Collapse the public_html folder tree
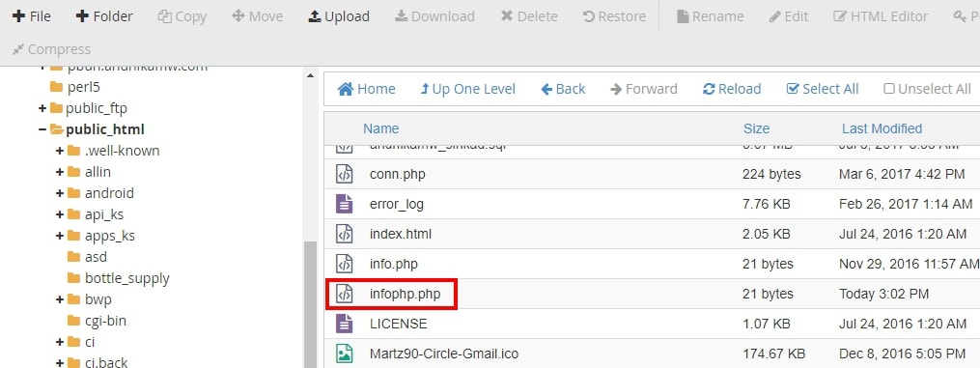The width and height of the screenshot is (980, 368). (42, 129)
